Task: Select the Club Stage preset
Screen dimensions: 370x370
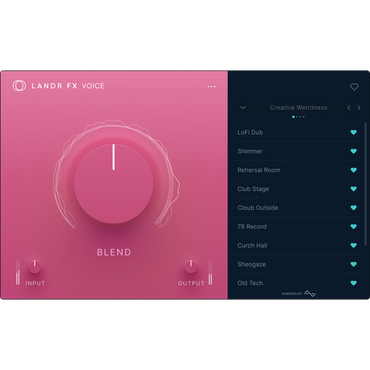Action: click(x=297, y=189)
